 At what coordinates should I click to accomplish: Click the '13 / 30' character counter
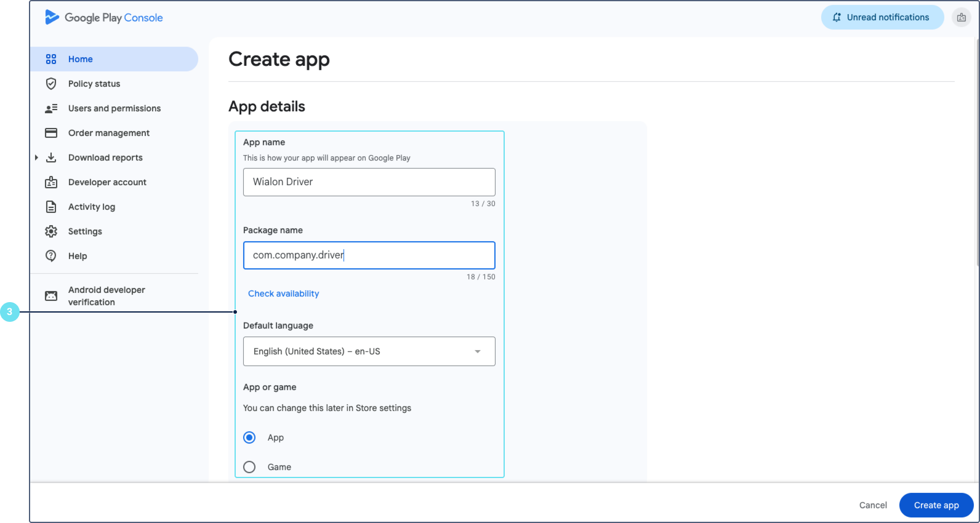pos(483,204)
